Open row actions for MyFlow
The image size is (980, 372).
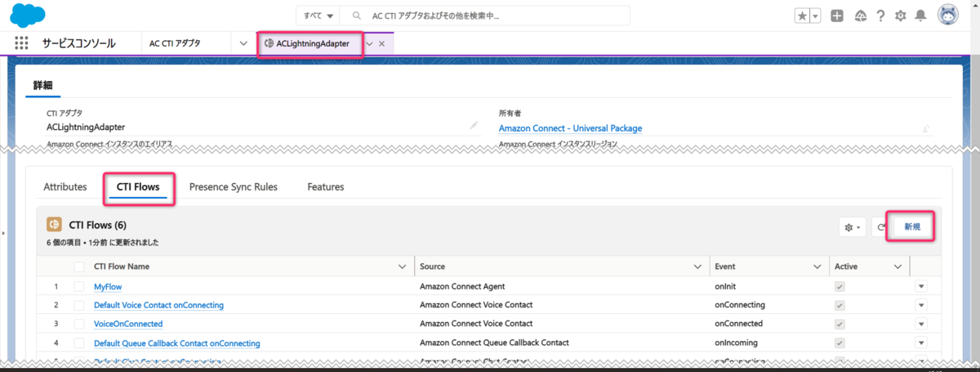pos(922,286)
